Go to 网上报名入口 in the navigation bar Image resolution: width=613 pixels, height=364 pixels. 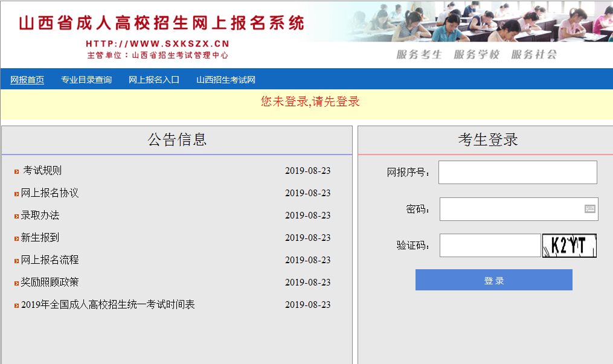point(154,80)
